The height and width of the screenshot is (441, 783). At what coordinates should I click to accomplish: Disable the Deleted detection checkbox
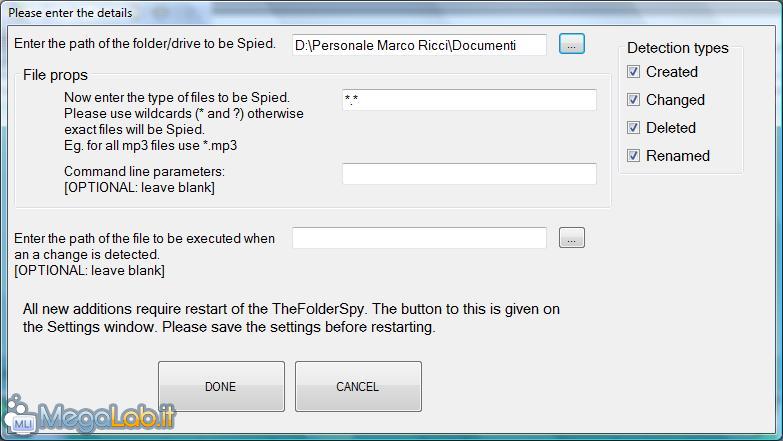(x=633, y=128)
